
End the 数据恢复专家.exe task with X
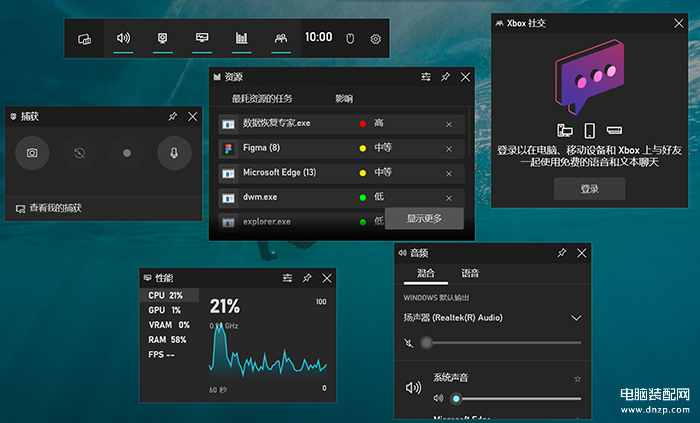pyautogui.click(x=449, y=124)
